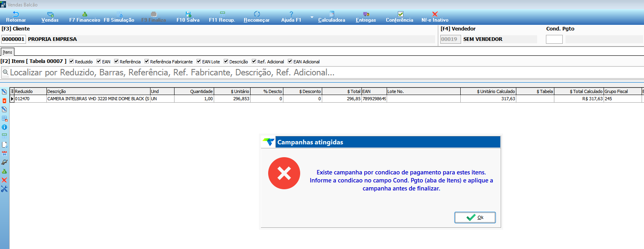Open the Vendas toolbar item

pyautogui.click(x=50, y=17)
